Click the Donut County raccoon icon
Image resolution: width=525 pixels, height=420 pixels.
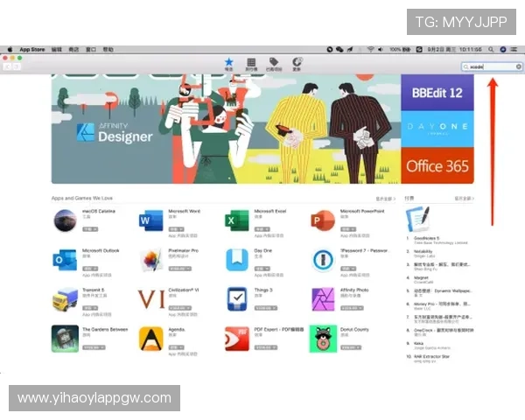click(x=322, y=338)
